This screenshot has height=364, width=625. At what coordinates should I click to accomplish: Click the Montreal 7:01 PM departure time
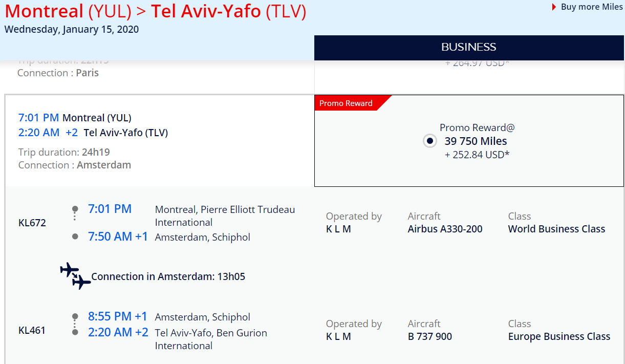pyautogui.click(x=39, y=118)
